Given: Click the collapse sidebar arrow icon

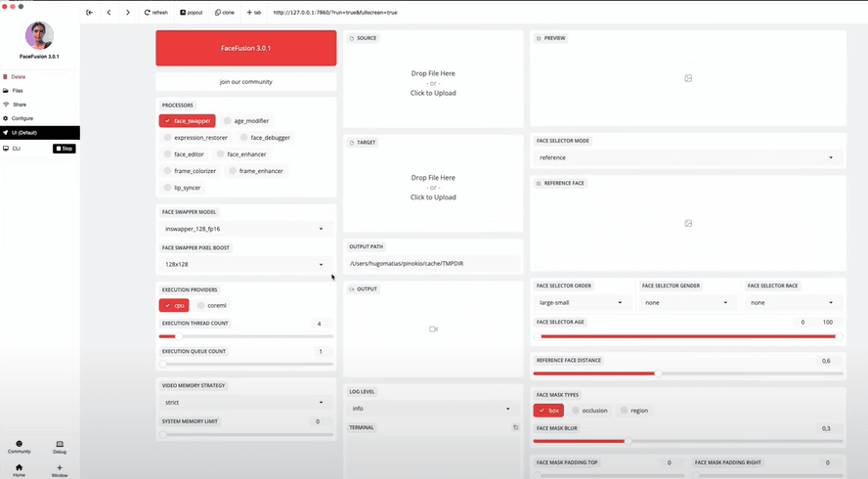Looking at the screenshot, I should [x=89, y=12].
